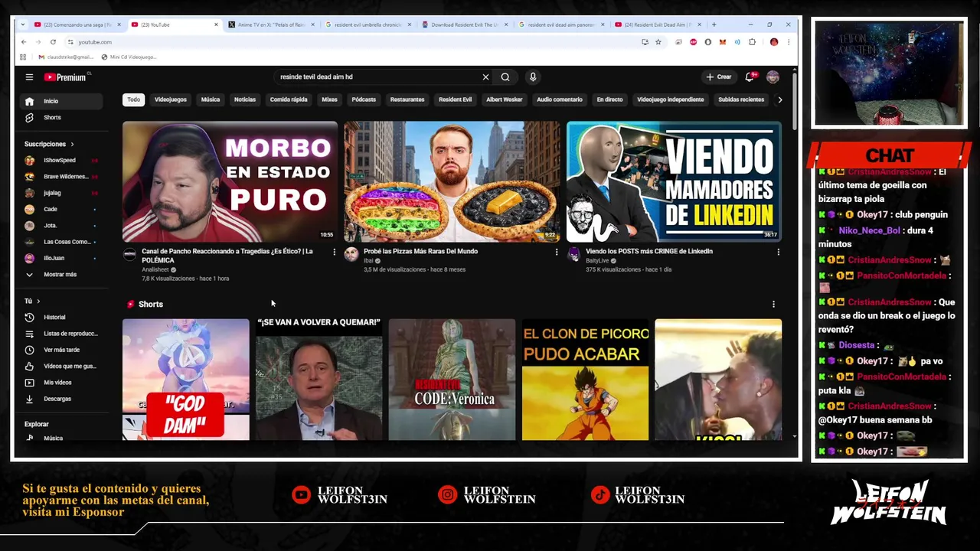980x551 pixels.
Task: Open the browser apps grid shortcut
Action: tap(23, 57)
